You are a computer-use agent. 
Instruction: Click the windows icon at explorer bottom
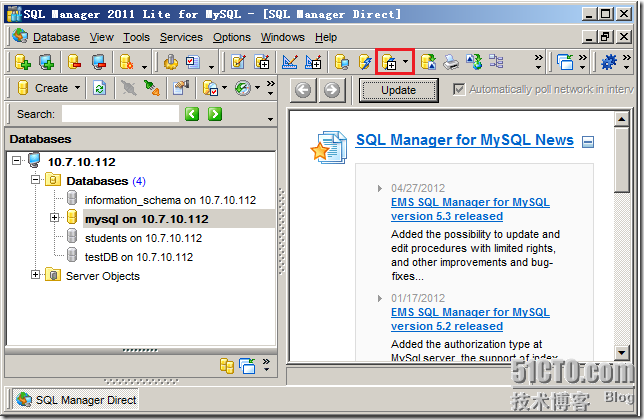(248, 365)
